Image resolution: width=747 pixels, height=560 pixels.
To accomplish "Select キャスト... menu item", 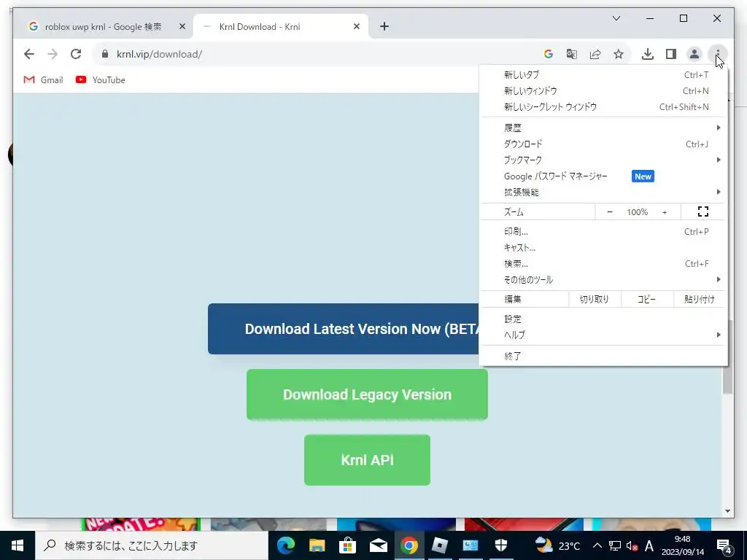I will [x=603, y=248].
